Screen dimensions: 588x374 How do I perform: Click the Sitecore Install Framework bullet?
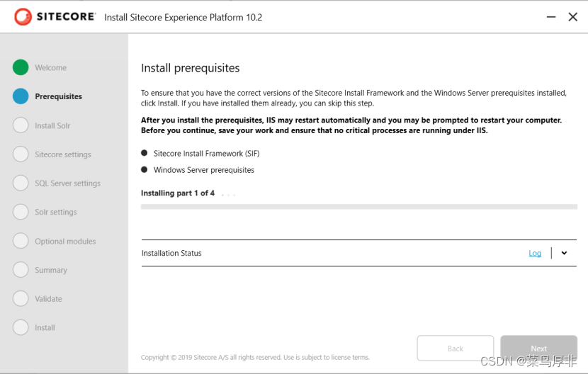coord(144,153)
